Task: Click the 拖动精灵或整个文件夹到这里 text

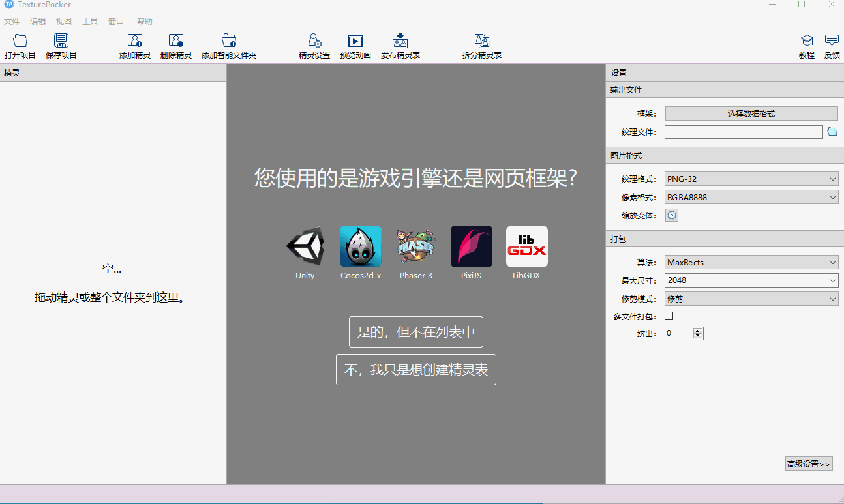Action: click(x=110, y=298)
